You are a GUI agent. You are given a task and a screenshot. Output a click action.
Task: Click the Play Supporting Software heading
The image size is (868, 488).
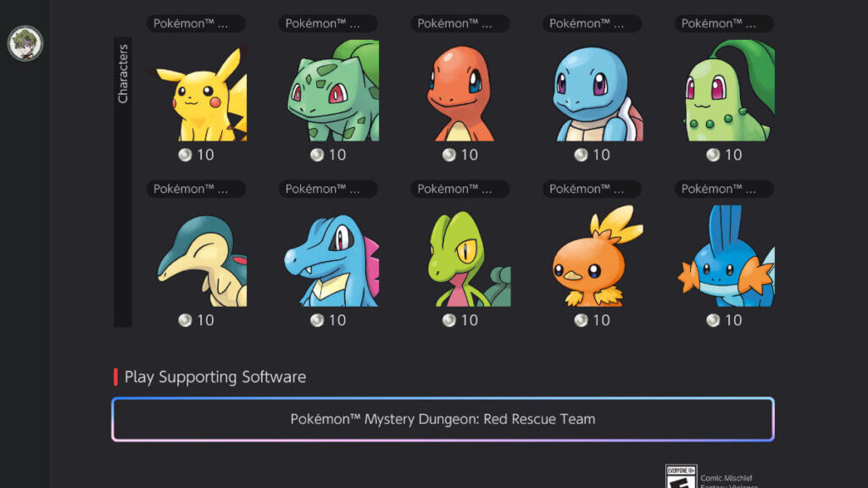(214, 377)
